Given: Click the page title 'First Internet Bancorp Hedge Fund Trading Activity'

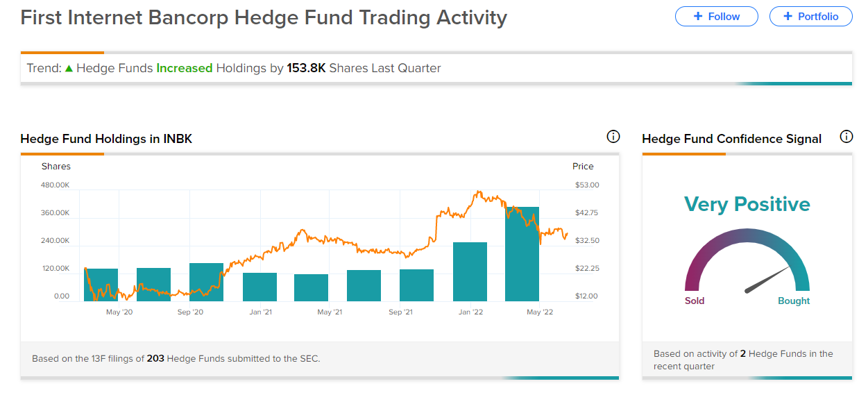Looking at the screenshot, I should click(264, 17).
